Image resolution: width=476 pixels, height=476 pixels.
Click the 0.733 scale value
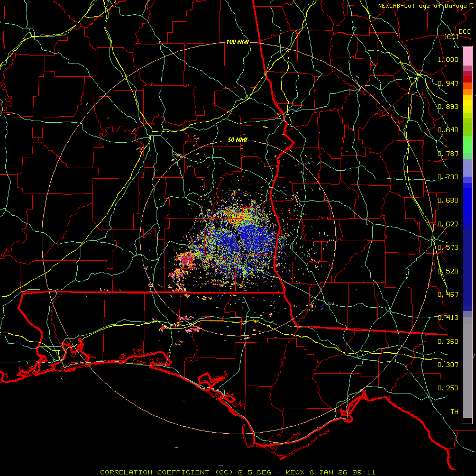[x=448, y=177]
